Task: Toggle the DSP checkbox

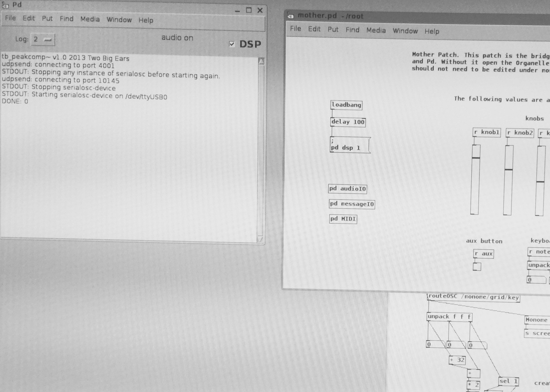Action: coord(232,44)
